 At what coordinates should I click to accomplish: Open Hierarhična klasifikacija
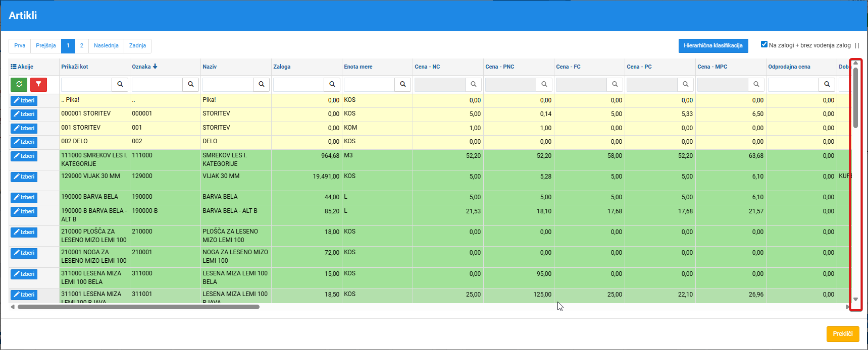[713, 46]
